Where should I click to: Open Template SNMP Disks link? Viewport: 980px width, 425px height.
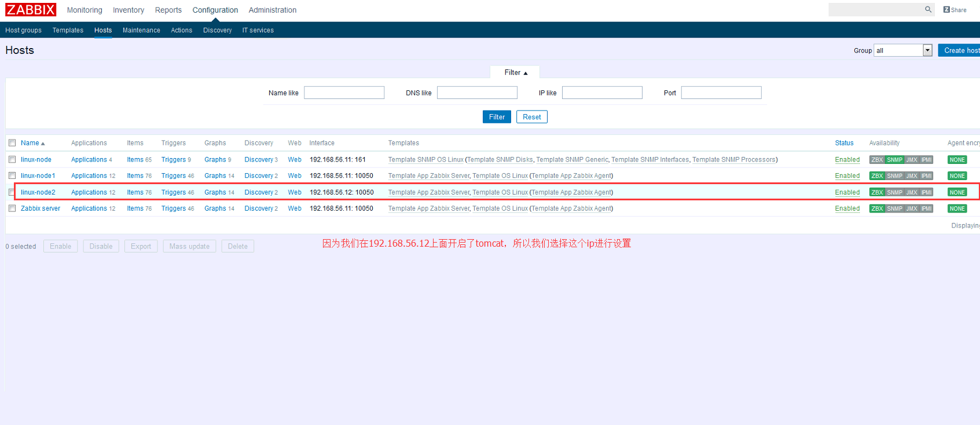coord(500,160)
